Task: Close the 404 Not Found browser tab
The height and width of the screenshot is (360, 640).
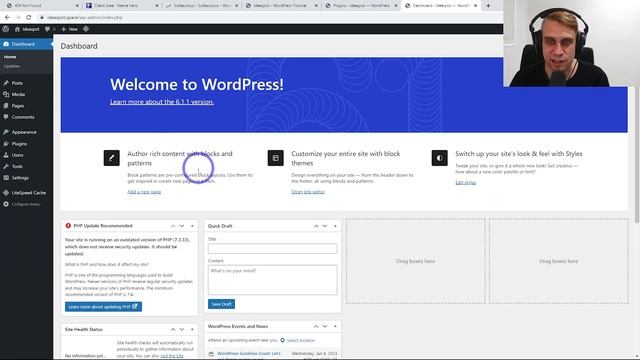Action: (77, 6)
